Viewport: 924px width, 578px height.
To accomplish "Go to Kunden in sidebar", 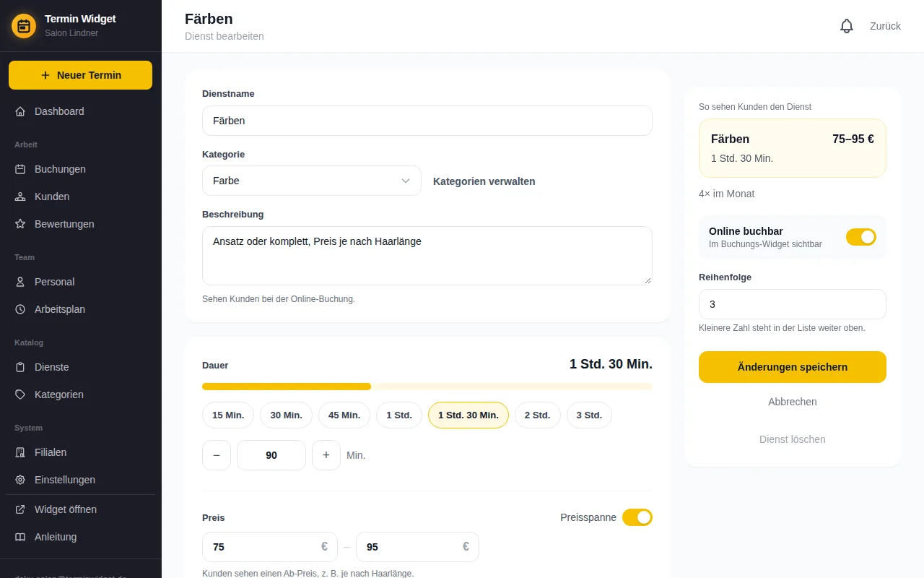I will (x=81, y=197).
